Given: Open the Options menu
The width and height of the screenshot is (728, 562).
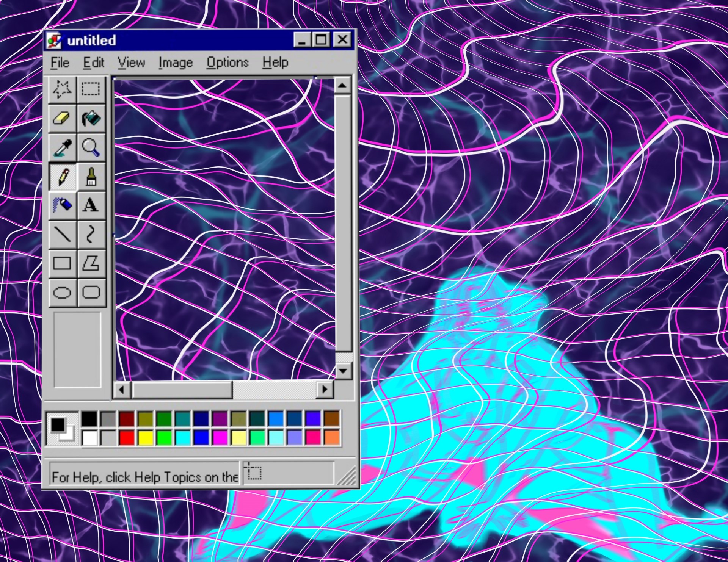Looking at the screenshot, I should [227, 63].
